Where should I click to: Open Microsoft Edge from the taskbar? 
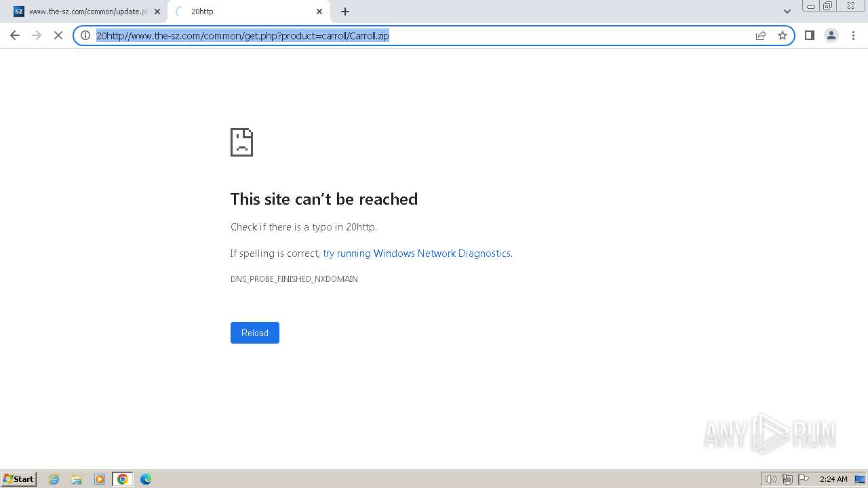(x=146, y=479)
